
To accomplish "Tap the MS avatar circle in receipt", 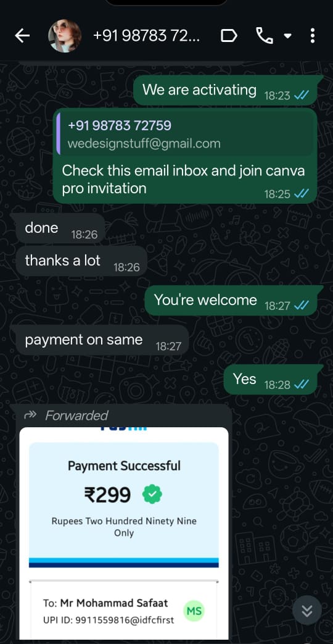I will click(194, 611).
